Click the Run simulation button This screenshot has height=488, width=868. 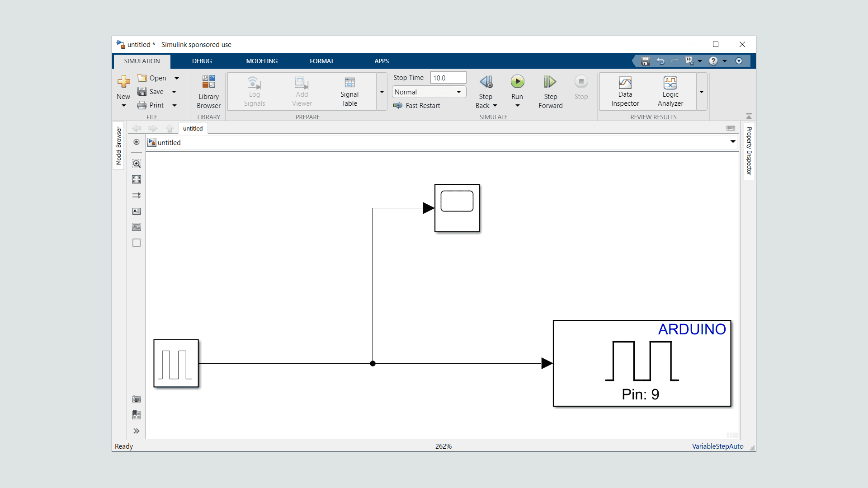coord(517,82)
